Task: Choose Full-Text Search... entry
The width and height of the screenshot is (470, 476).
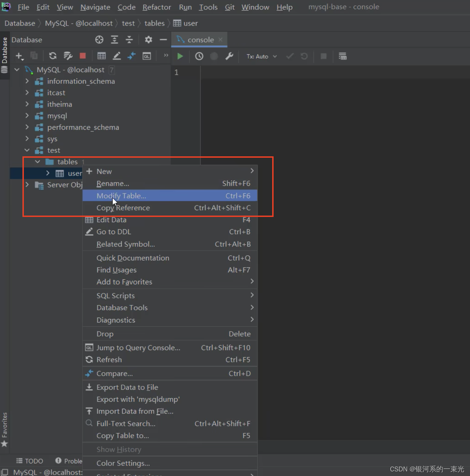Action: tap(170, 423)
